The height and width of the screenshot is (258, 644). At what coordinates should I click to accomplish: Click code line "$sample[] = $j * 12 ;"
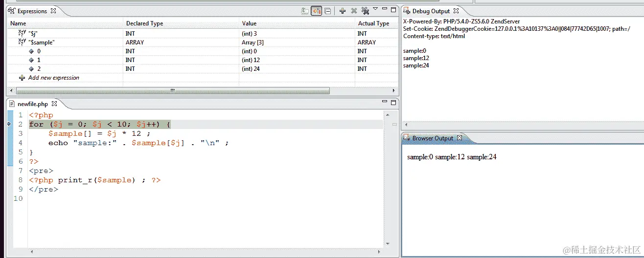(x=99, y=133)
